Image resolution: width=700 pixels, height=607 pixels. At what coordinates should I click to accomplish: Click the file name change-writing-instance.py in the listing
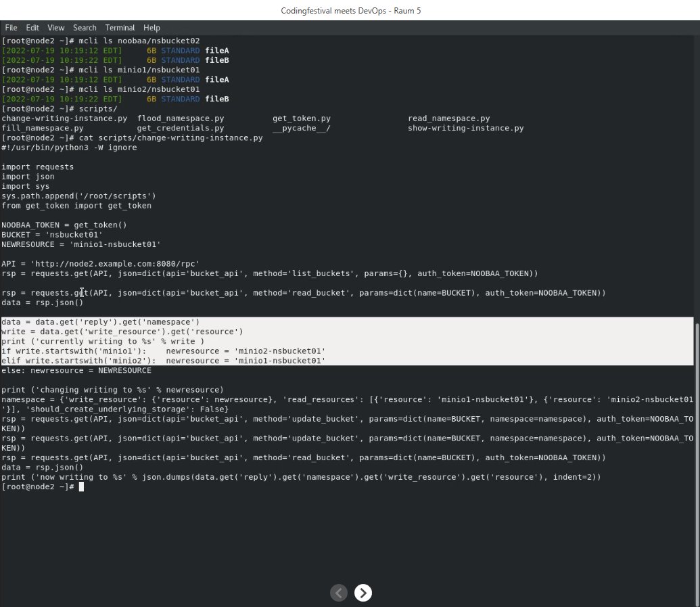[64, 118]
